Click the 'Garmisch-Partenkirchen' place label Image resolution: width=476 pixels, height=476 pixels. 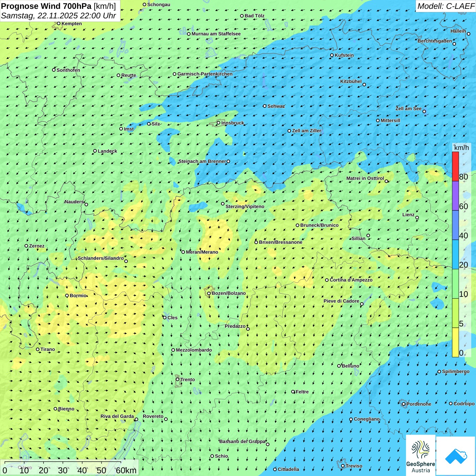coord(205,74)
